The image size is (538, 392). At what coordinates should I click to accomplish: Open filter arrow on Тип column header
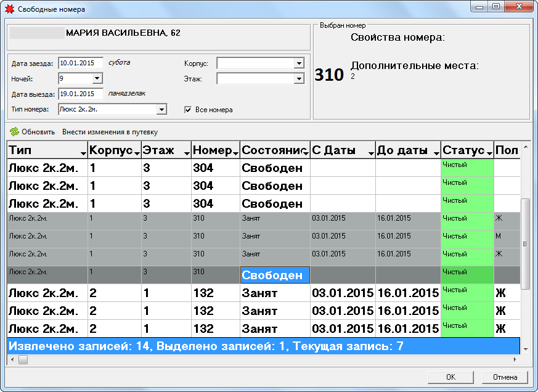click(x=83, y=152)
